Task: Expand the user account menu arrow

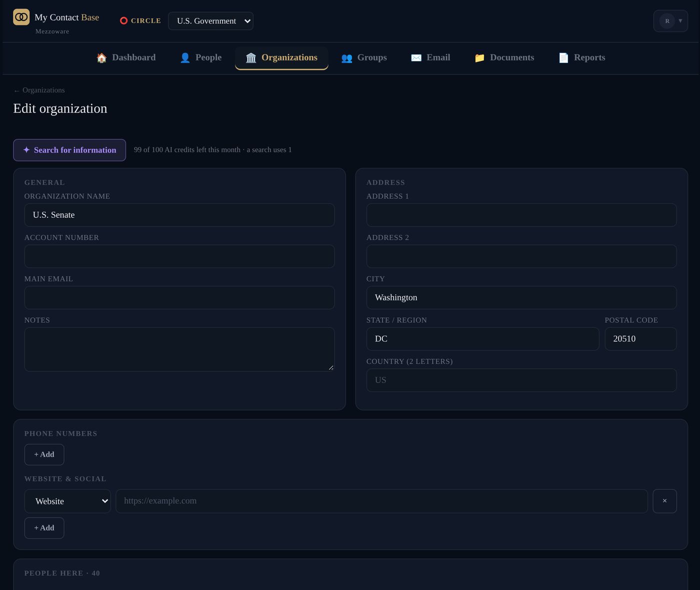Action: pos(680,21)
